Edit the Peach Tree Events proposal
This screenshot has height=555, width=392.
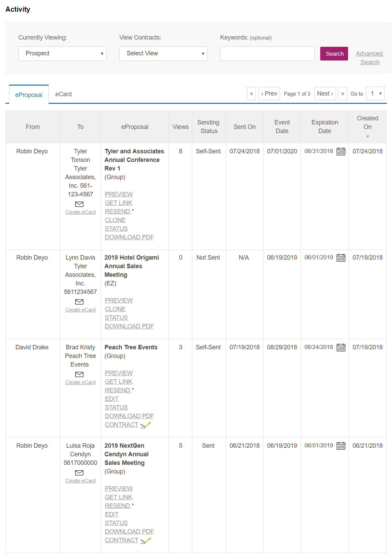112,399
